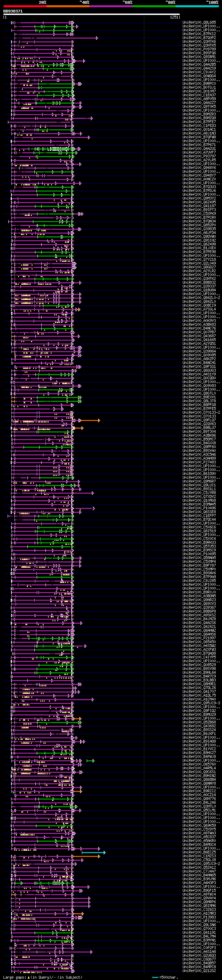Image resolution: width=222 pixels, height=980 pixels.
Task: Select the UniRef100_P27483 label
Action: point(199,462)
